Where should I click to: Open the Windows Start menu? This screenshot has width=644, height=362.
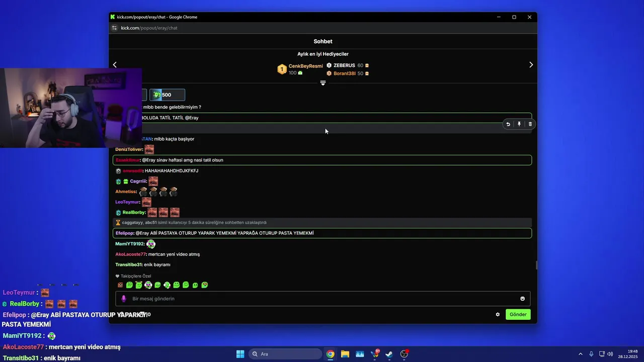coord(240,354)
